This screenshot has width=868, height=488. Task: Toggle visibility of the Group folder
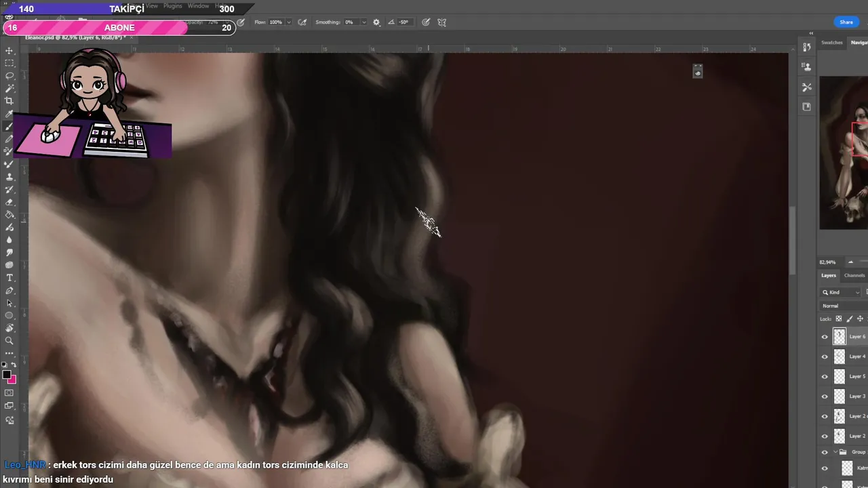coord(825,452)
